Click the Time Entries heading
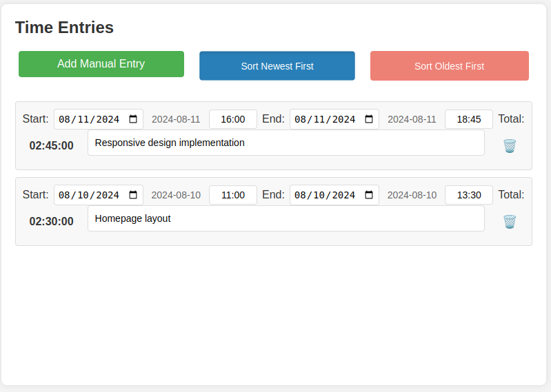The width and height of the screenshot is (551, 392). click(x=64, y=28)
